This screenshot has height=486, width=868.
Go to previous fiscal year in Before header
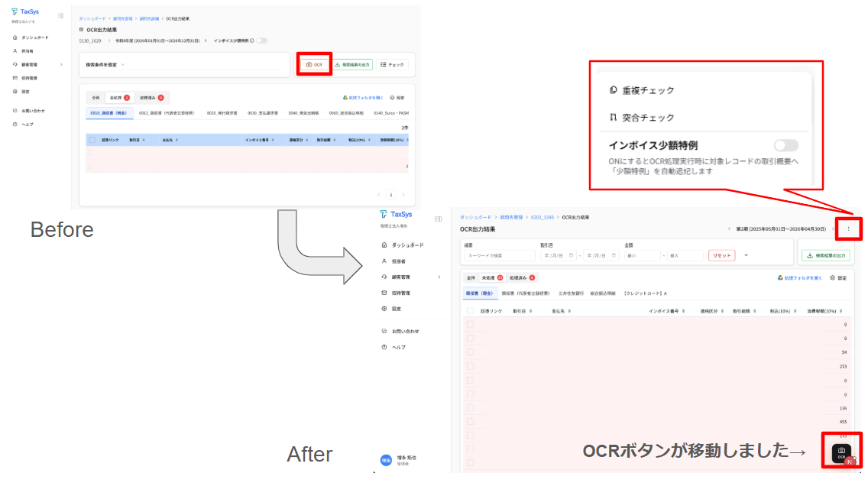pos(109,40)
